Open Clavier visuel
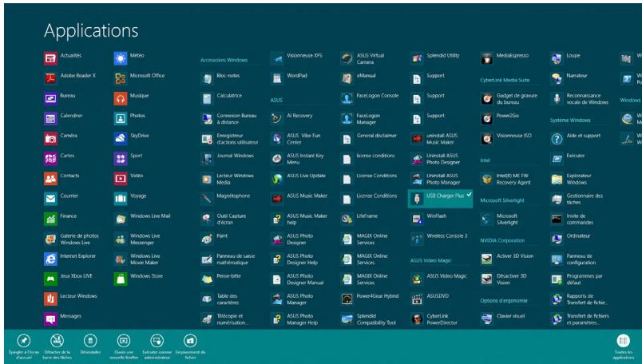This screenshot has width=642, height=364. point(503,319)
